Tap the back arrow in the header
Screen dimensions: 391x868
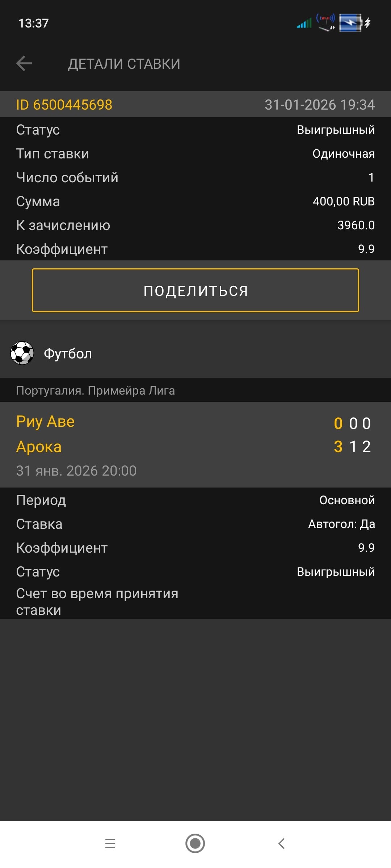[x=24, y=64]
